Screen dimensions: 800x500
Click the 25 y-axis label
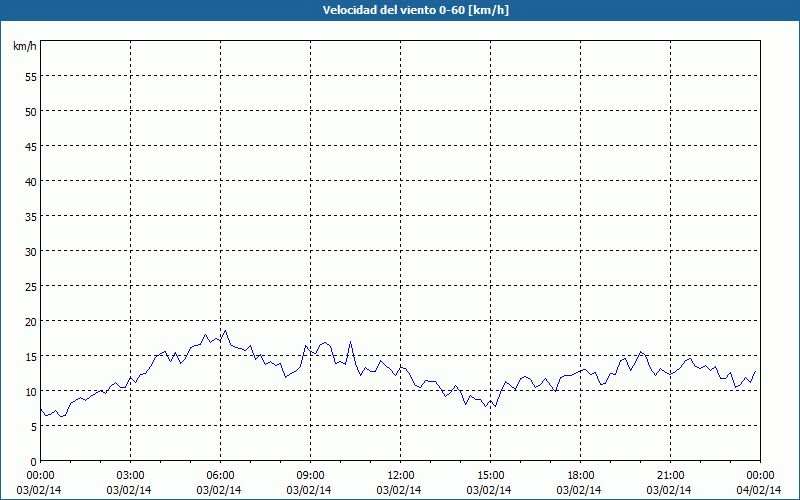coord(30,286)
